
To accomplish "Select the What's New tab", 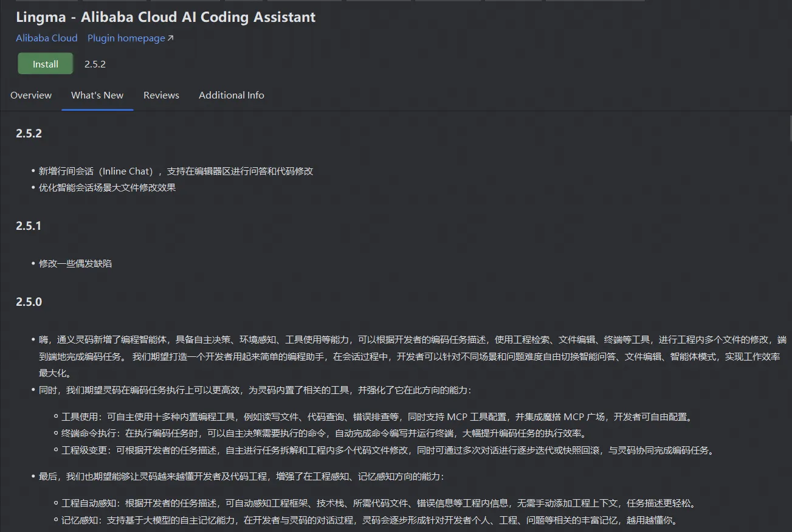I will [97, 95].
